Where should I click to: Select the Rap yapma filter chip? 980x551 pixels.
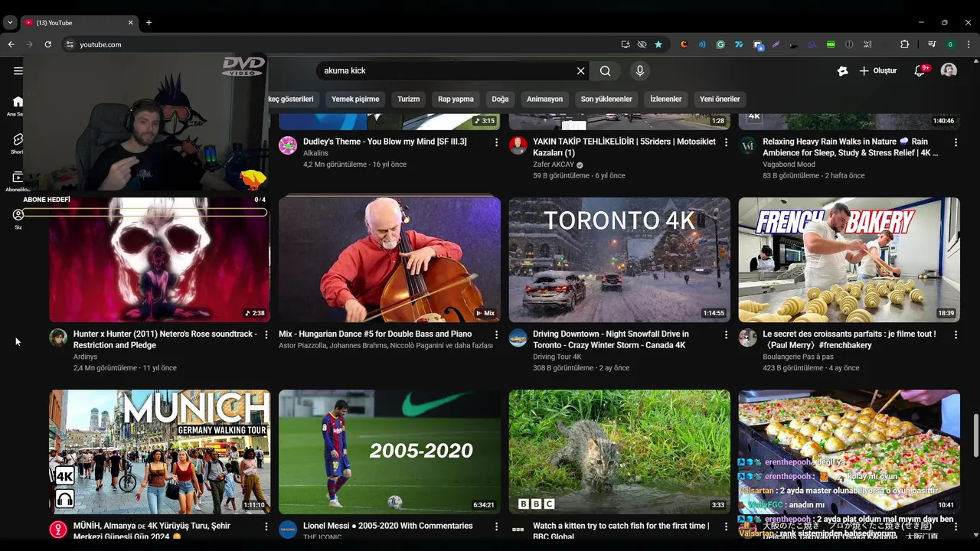click(456, 99)
